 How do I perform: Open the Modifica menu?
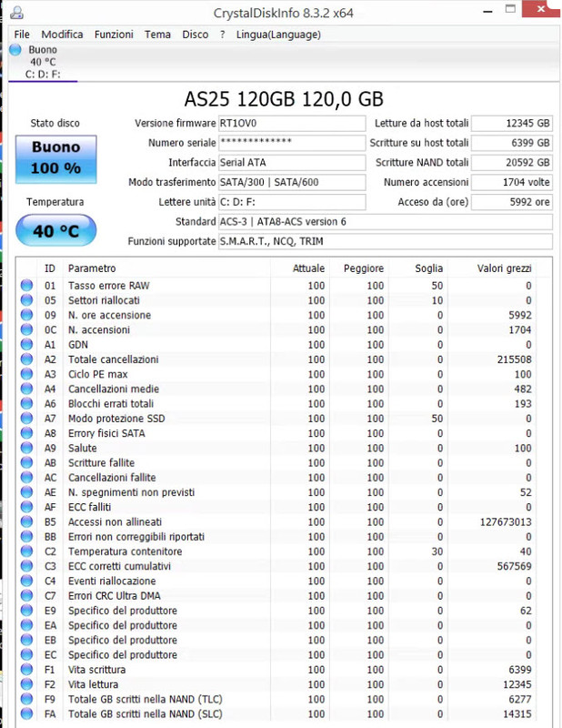click(62, 35)
